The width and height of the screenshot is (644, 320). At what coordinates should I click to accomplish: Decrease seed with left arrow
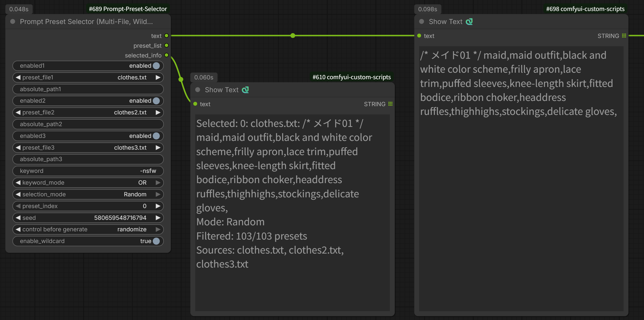18,218
